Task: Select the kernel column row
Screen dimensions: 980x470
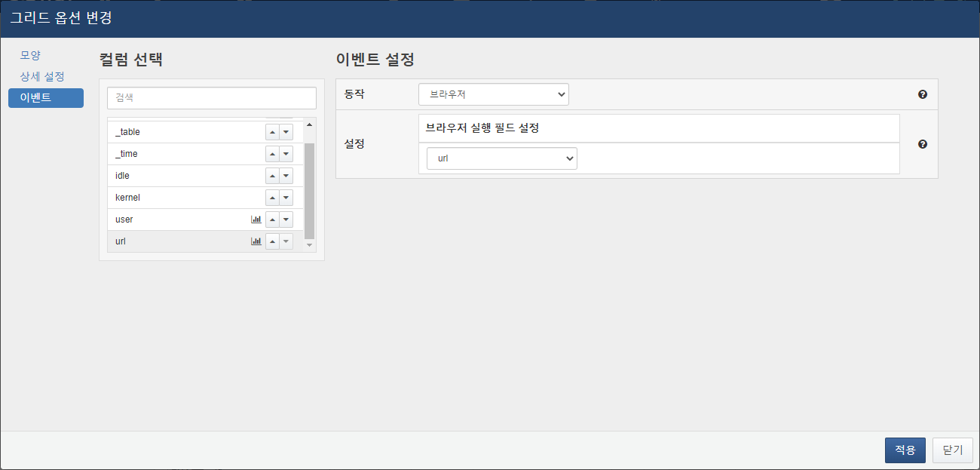Action: pyautogui.click(x=205, y=198)
